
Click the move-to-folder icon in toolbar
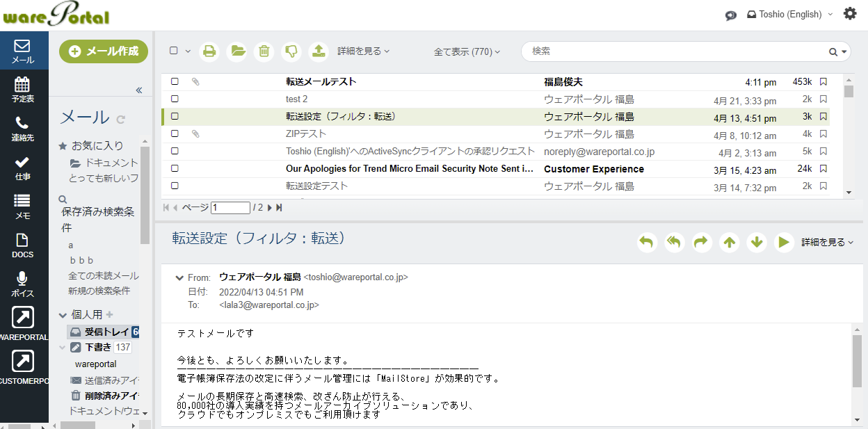pyautogui.click(x=237, y=51)
